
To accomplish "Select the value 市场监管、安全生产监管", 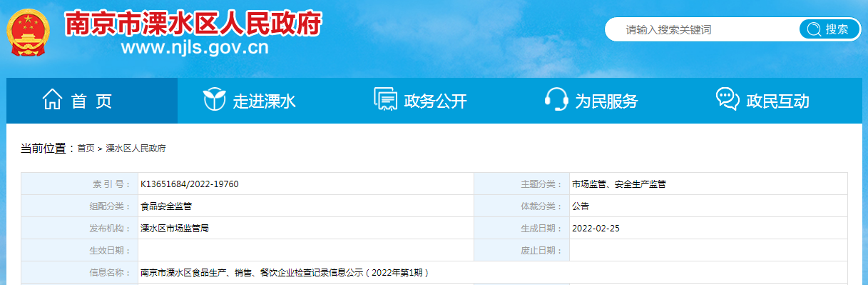I will 619,184.
